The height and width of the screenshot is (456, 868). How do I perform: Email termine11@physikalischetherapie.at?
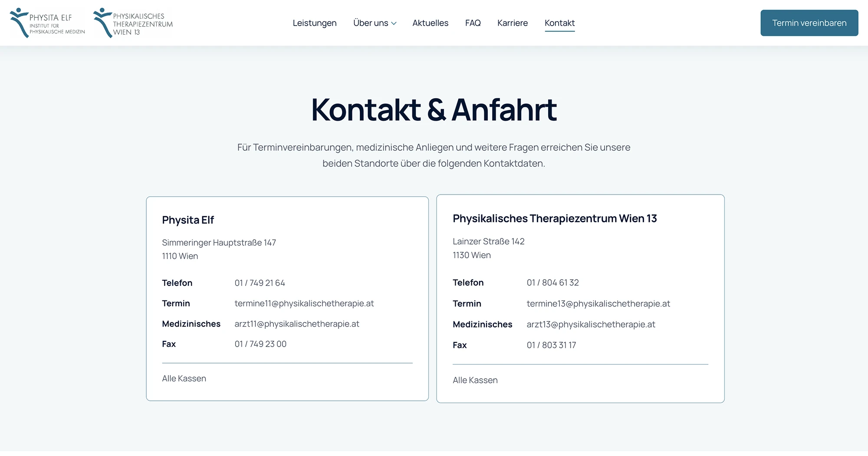click(x=304, y=304)
